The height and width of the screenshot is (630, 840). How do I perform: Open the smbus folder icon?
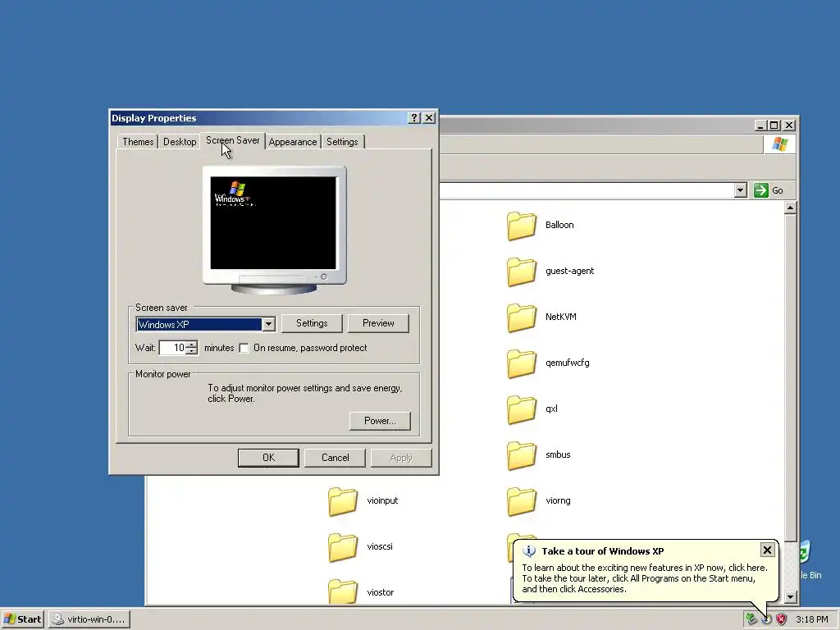coord(521,455)
